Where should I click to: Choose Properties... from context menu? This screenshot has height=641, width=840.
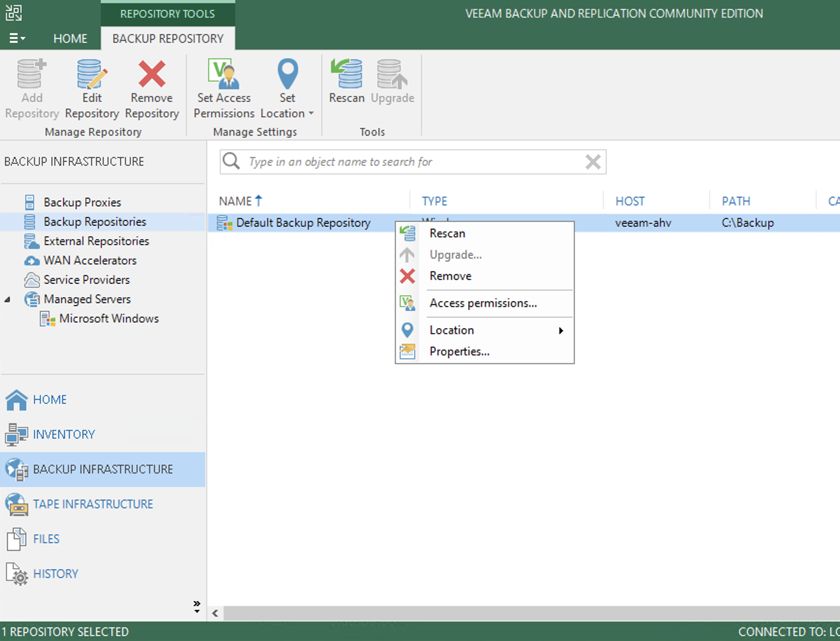(x=485, y=351)
